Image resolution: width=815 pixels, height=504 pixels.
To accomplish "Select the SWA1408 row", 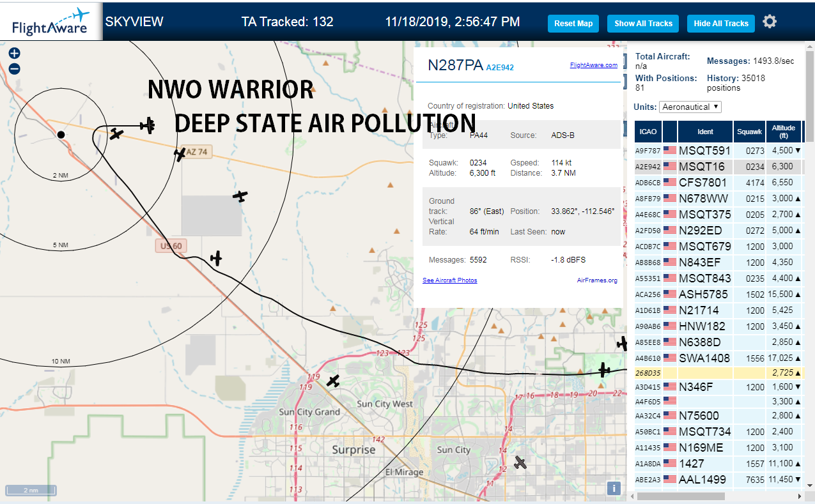I will tap(718, 358).
